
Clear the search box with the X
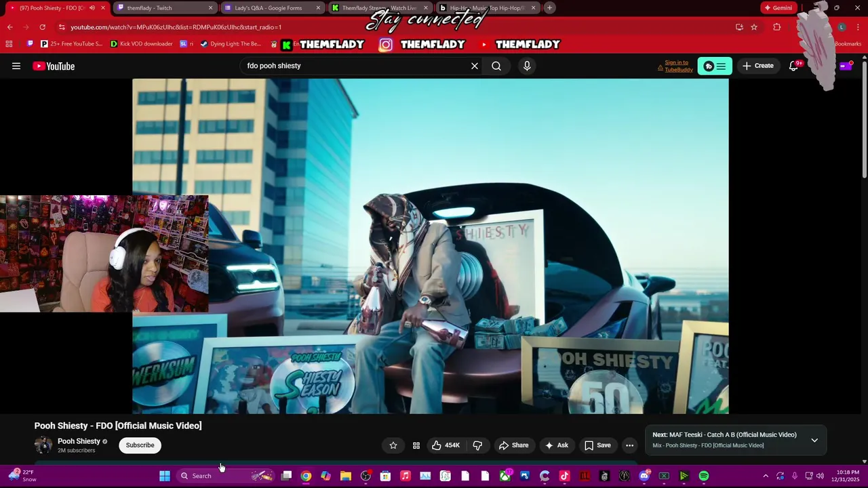475,66
